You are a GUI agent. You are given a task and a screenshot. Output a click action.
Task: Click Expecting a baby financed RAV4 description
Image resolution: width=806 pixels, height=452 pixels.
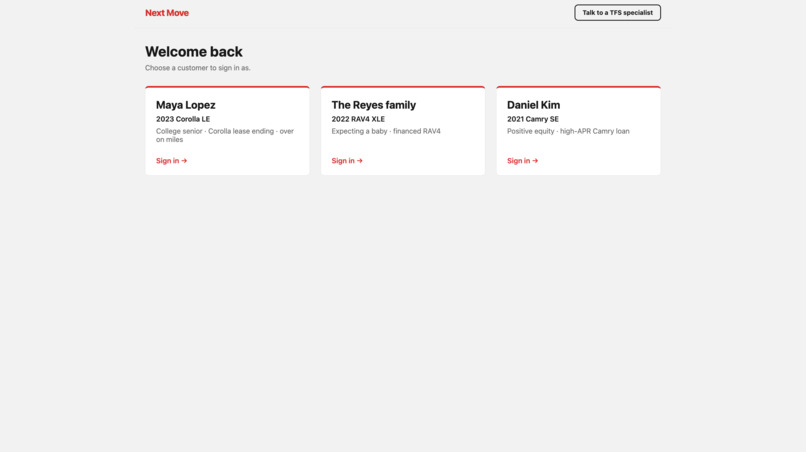[x=386, y=131]
